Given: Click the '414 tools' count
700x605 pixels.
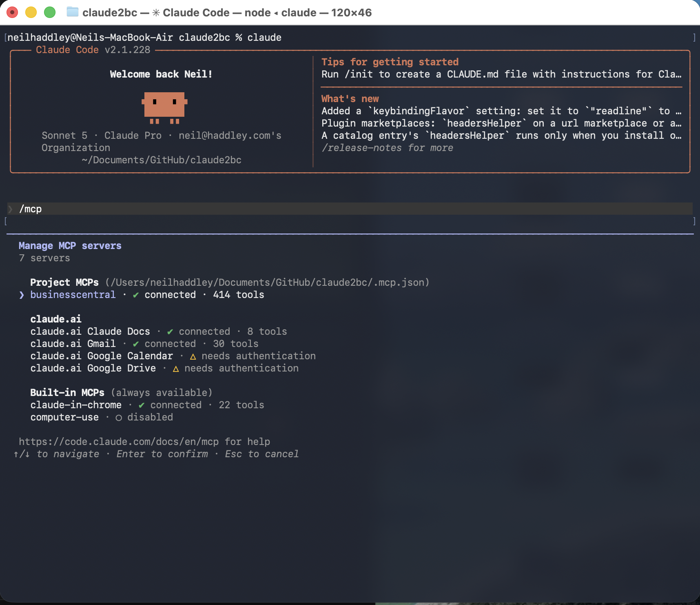Looking at the screenshot, I should [x=239, y=295].
